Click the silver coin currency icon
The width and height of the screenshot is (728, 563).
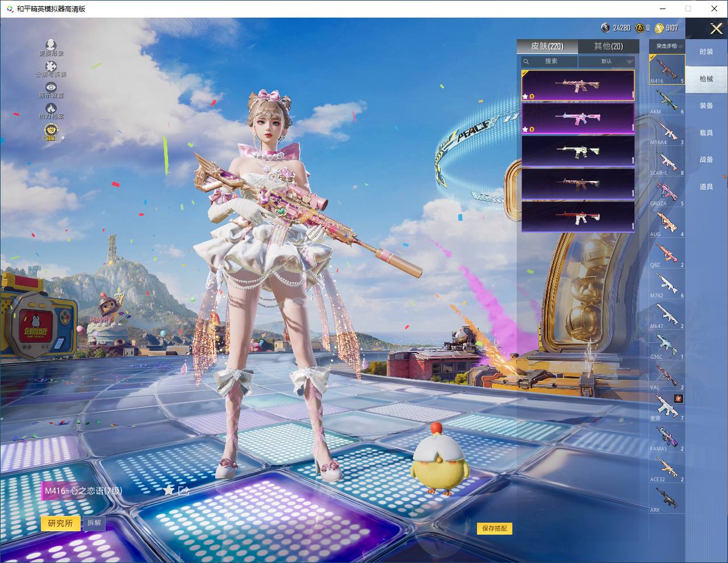click(x=606, y=27)
